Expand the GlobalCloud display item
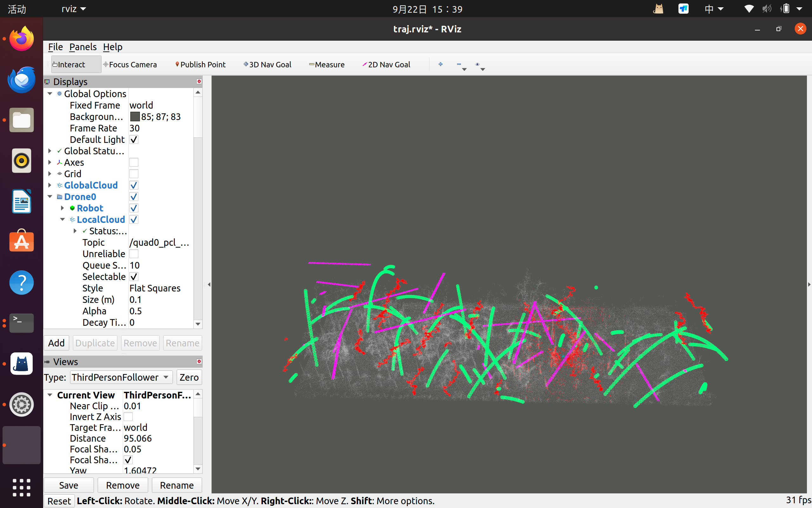812x508 pixels. pyautogui.click(x=50, y=185)
